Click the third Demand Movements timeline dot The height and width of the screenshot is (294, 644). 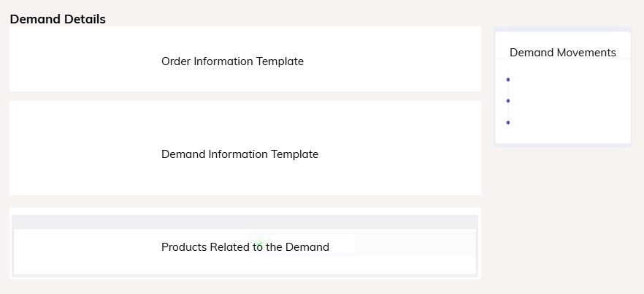508,122
